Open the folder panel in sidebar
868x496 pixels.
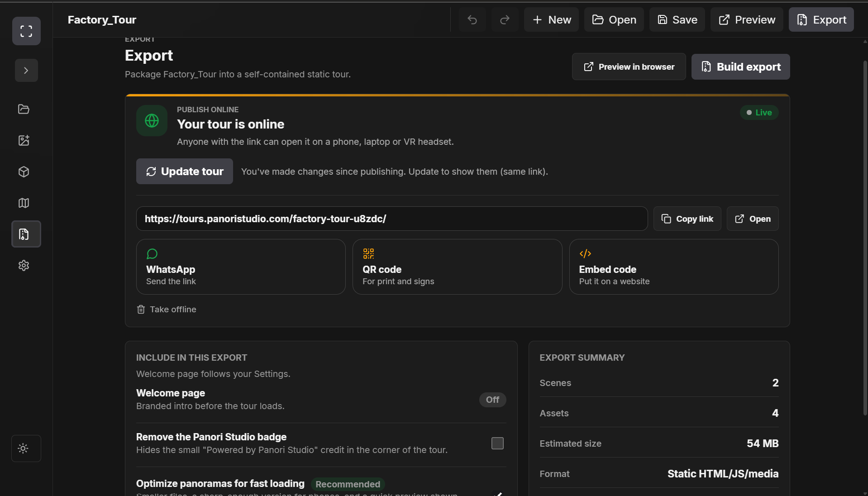pos(24,109)
